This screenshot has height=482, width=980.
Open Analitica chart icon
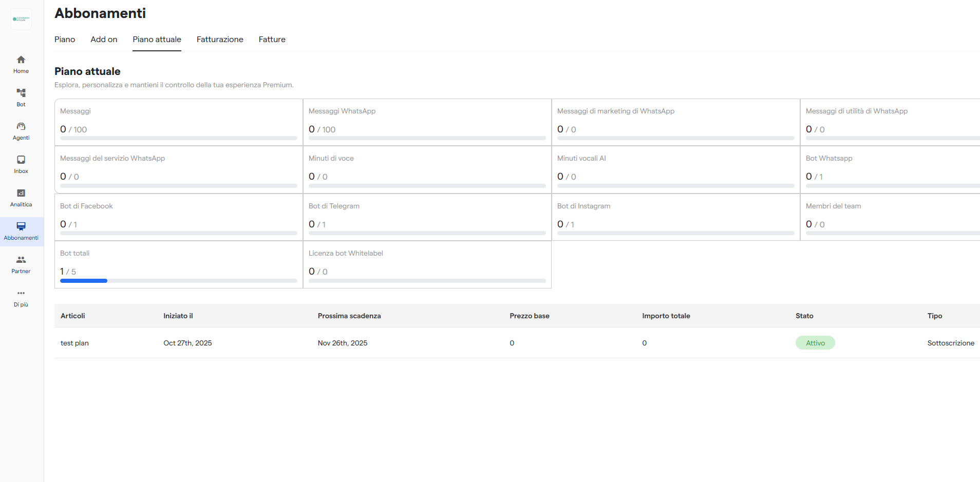tap(21, 193)
